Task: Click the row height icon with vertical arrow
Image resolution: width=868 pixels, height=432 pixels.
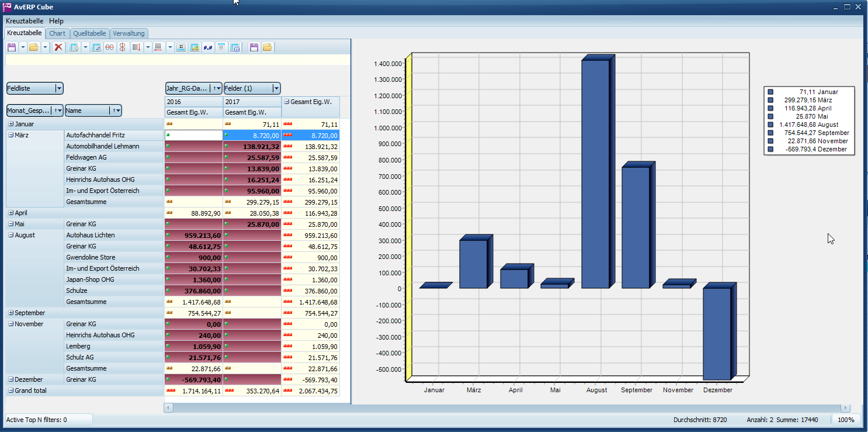Action: [x=136, y=47]
